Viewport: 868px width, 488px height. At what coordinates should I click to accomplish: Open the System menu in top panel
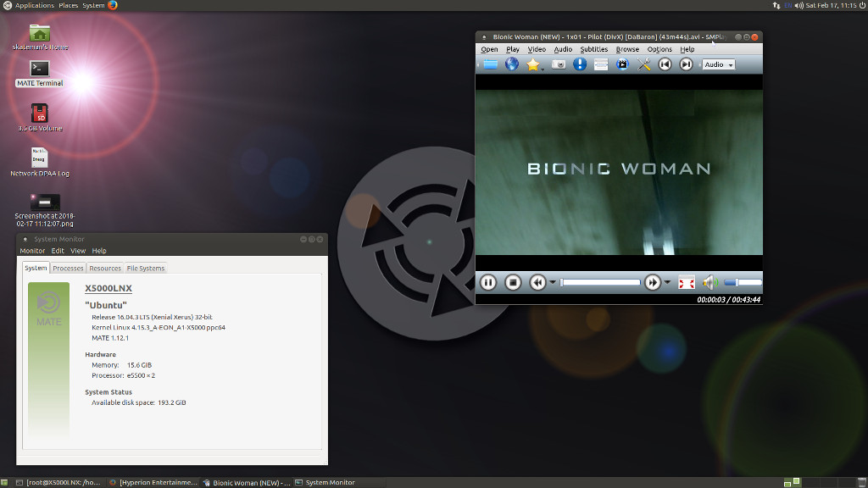point(93,5)
